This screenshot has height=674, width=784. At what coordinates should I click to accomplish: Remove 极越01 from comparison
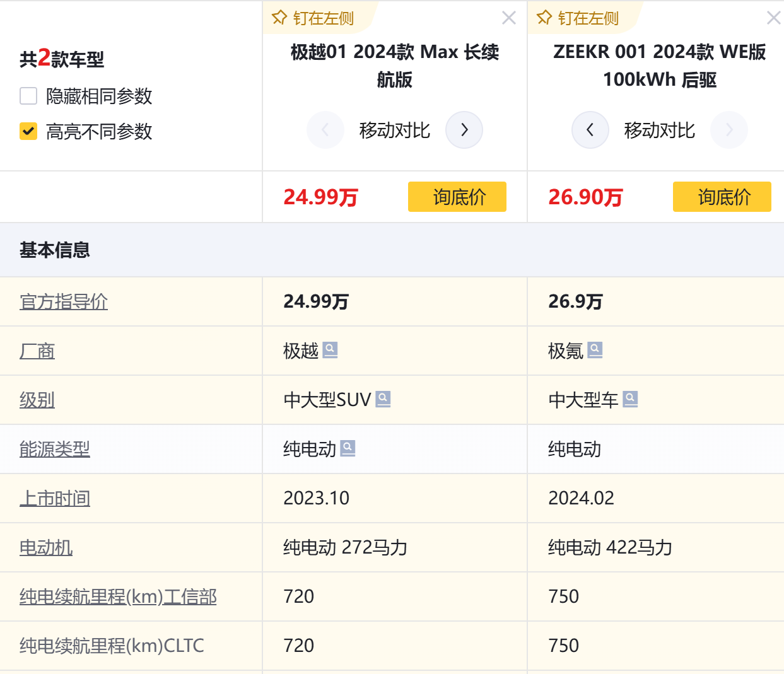coord(509,18)
